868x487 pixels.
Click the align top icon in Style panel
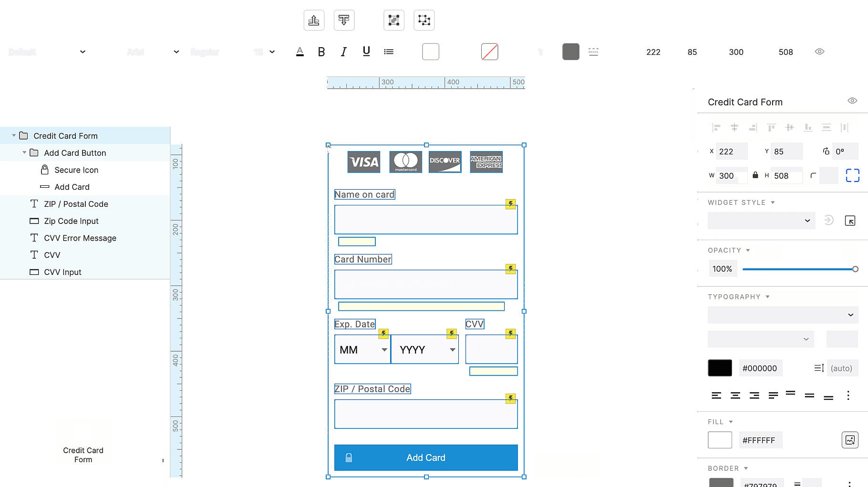[771, 127]
